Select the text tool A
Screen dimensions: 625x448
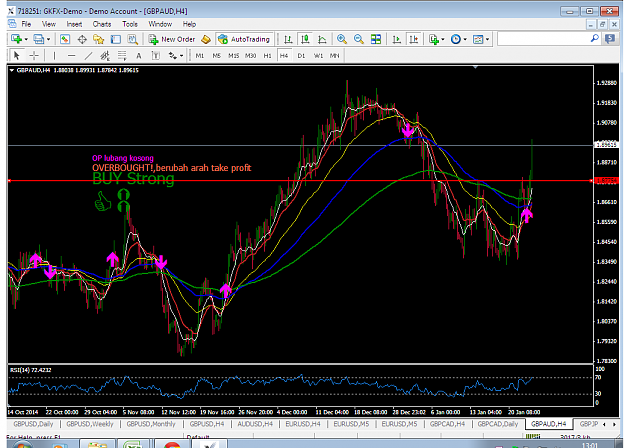click(x=139, y=55)
